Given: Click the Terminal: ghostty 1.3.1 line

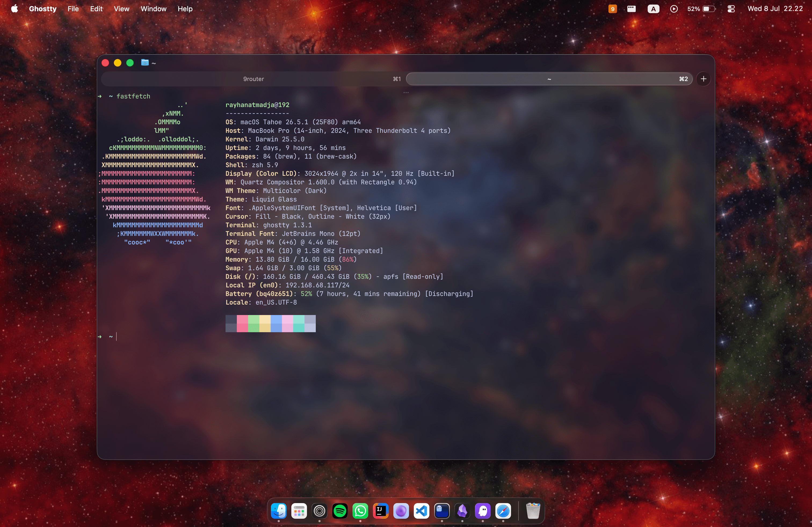Looking at the screenshot, I should click(x=269, y=225).
